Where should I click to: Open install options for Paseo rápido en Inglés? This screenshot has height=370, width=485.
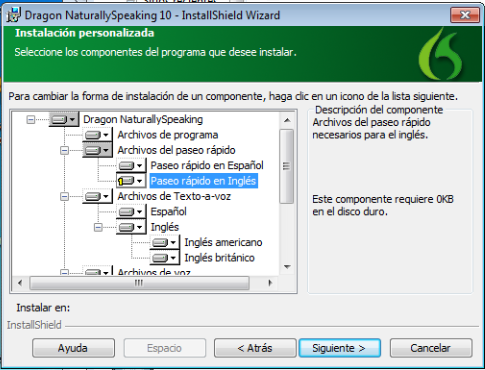(131, 181)
